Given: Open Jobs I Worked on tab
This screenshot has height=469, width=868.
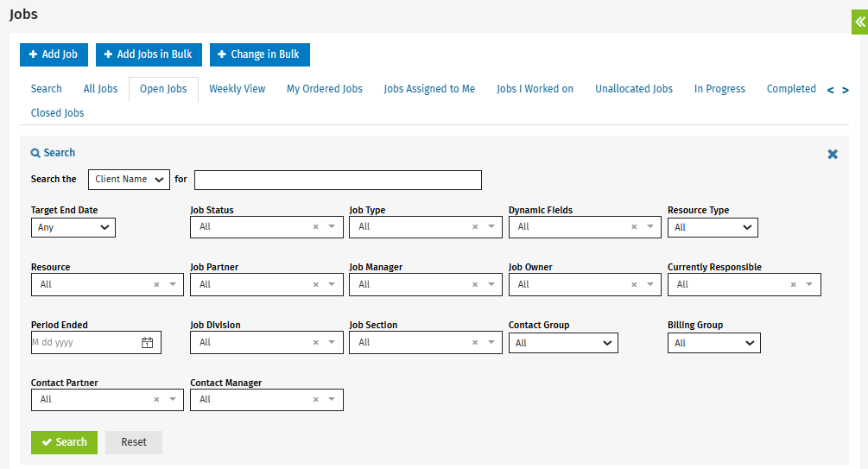Looking at the screenshot, I should pos(535,89).
